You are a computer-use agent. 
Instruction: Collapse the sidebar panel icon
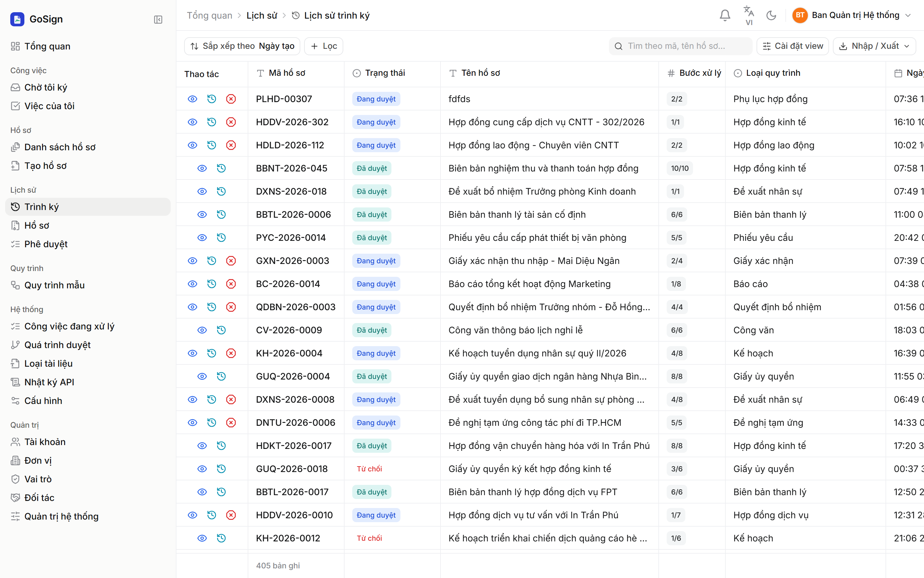point(158,20)
